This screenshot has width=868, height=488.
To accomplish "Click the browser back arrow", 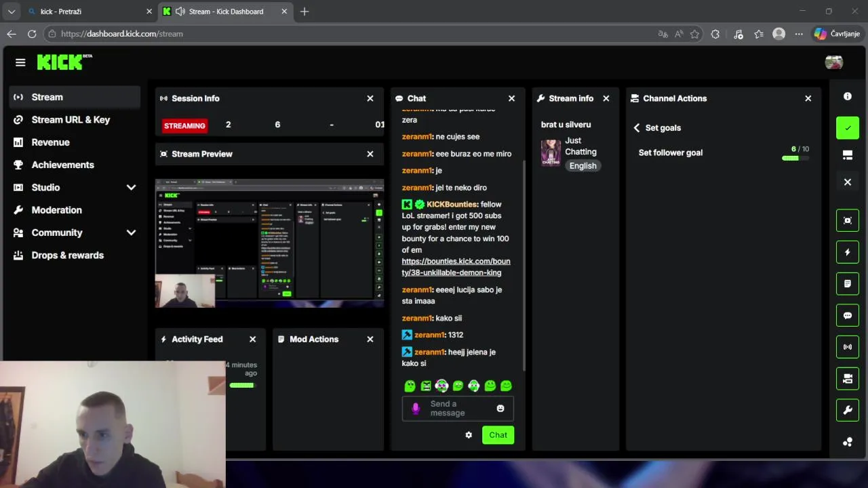I will (x=12, y=34).
